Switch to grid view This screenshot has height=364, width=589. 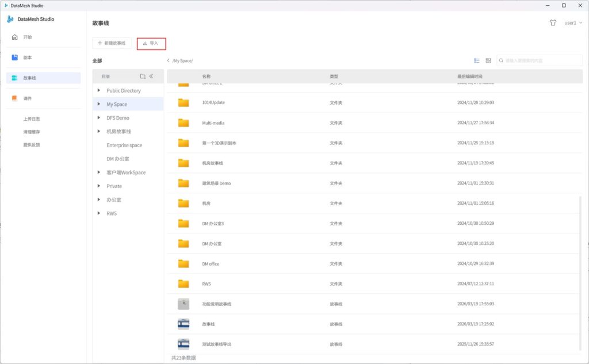[x=488, y=60]
